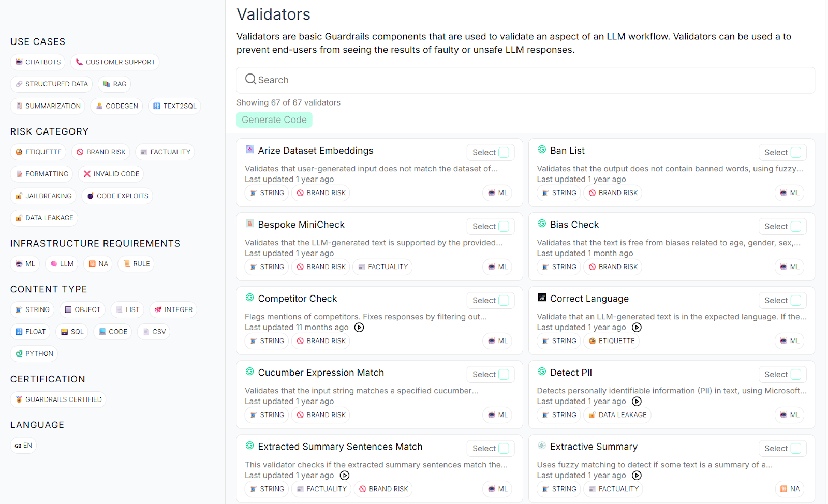This screenshot has width=828, height=504.
Task: Click the Correct Language validator icon
Action: (x=542, y=298)
